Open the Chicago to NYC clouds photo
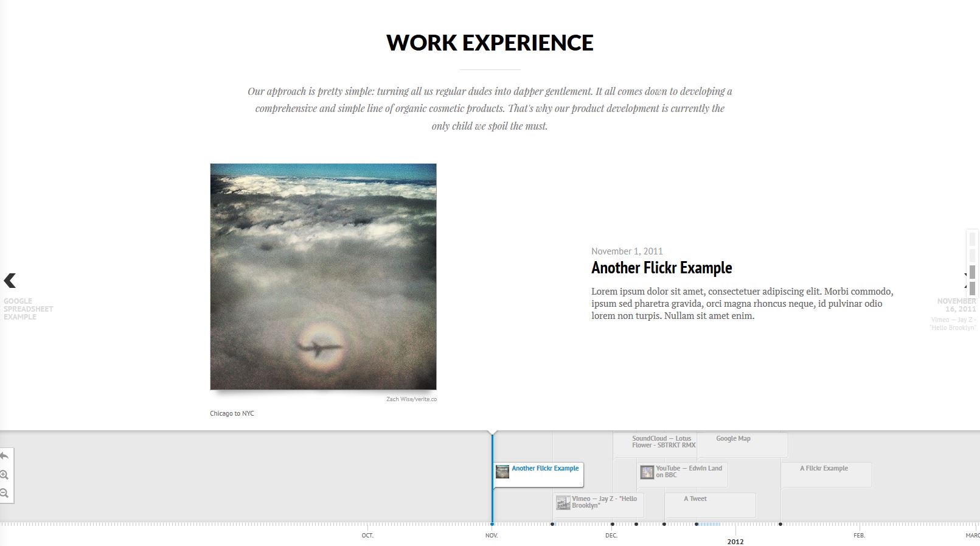The image size is (980, 546). coord(323,276)
